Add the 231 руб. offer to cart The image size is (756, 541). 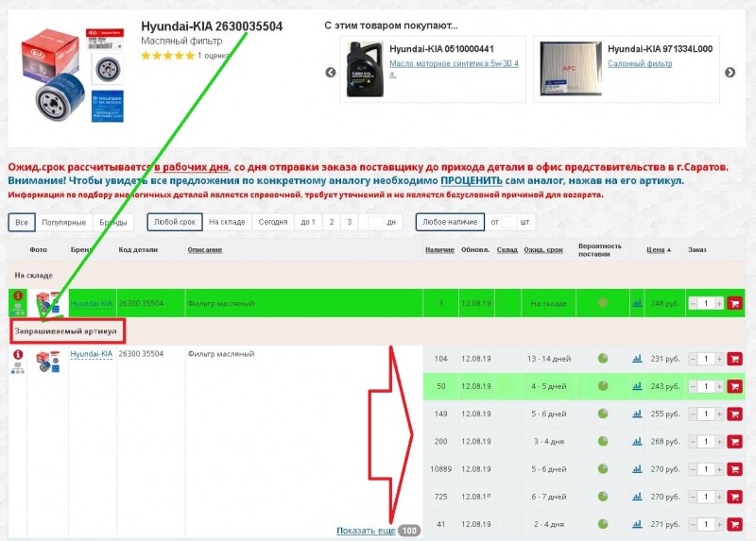(x=735, y=359)
